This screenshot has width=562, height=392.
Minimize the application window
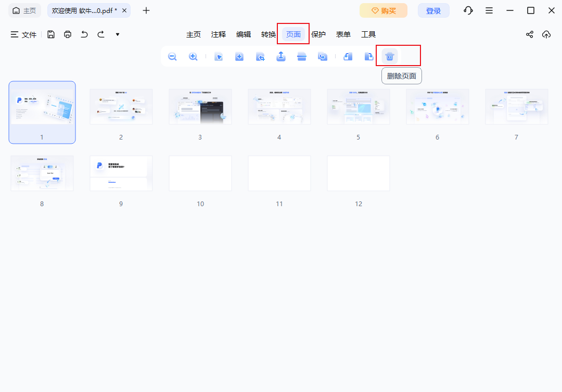pos(509,10)
